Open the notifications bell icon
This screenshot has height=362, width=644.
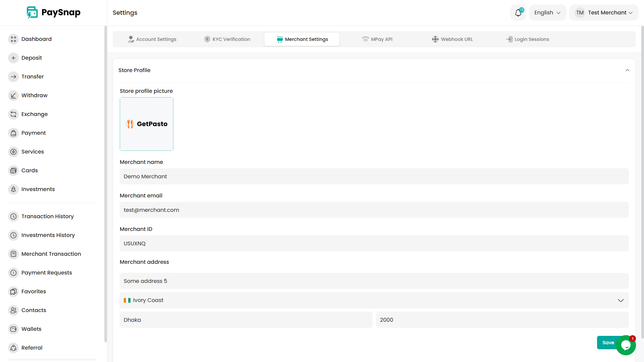(x=518, y=13)
